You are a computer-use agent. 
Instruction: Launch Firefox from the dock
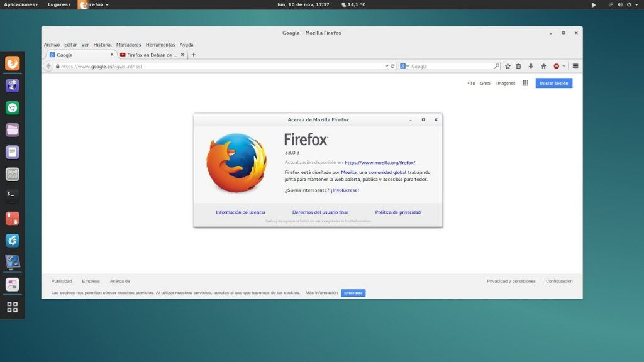point(11,63)
